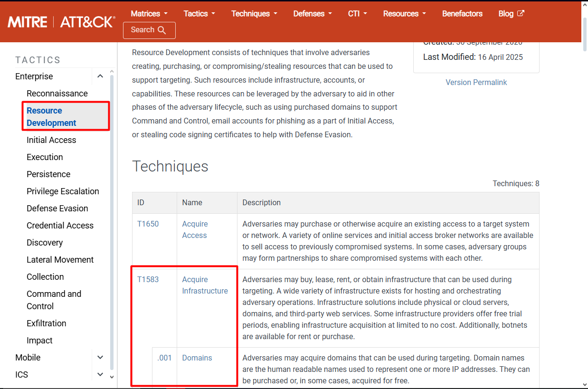Select Collection in the sidebar
Image resolution: width=588 pixels, height=389 pixels.
pyautogui.click(x=45, y=277)
